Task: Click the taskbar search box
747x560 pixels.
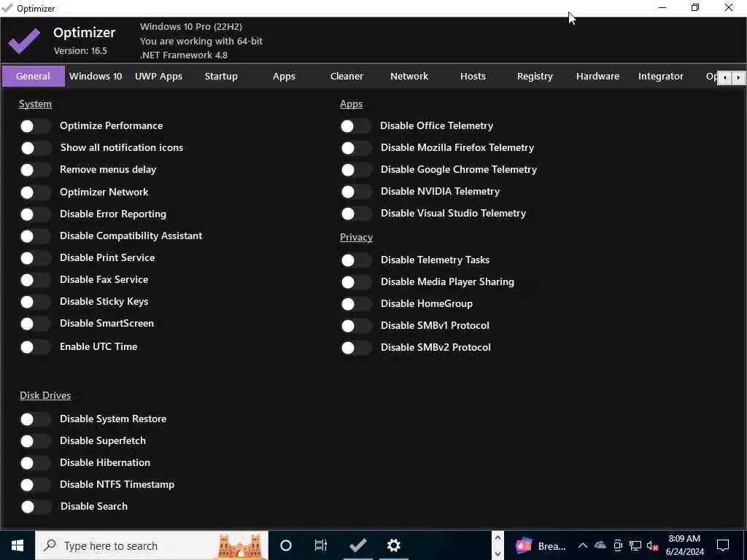Action: [x=152, y=545]
